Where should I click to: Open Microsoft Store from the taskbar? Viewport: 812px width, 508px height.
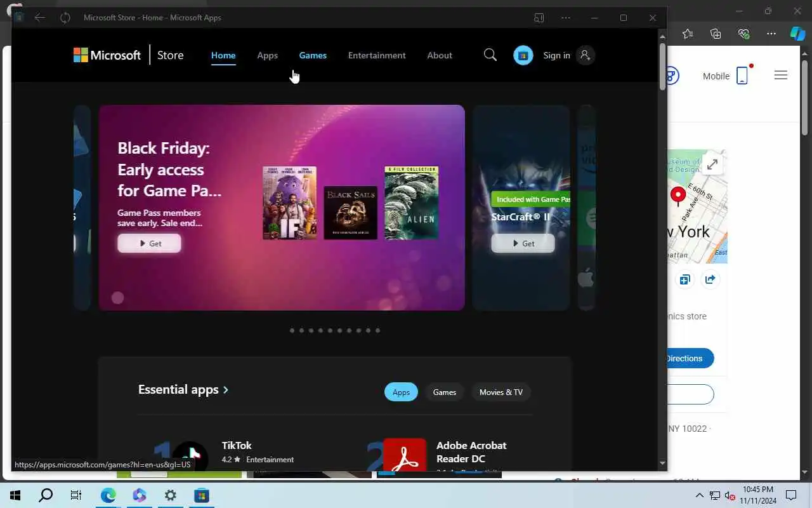coord(201,495)
